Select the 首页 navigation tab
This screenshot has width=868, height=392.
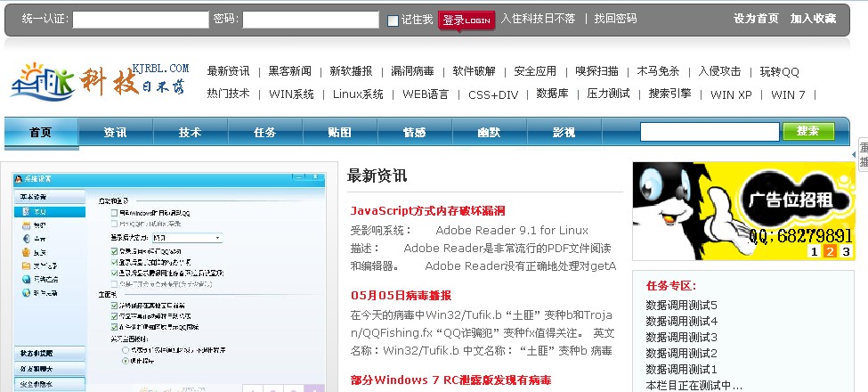pos(41,133)
